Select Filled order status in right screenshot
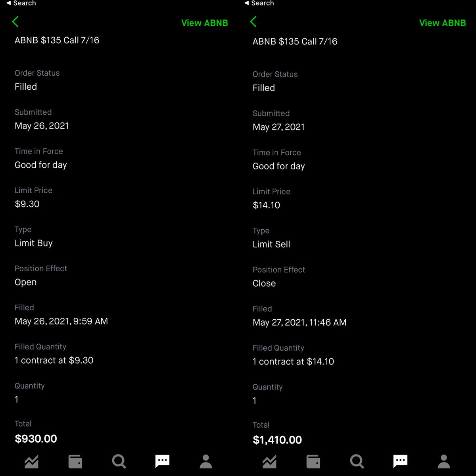The image size is (476, 476). pyautogui.click(x=264, y=88)
